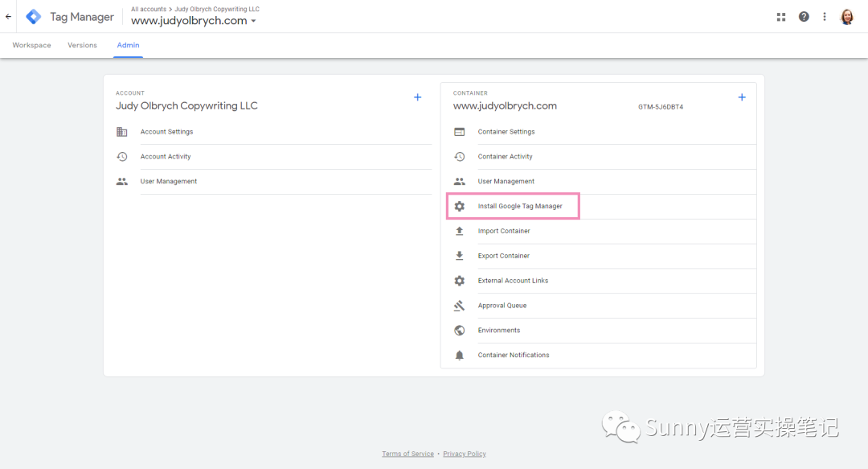The height and width of the screenshot is (469, 868).
Task: Click the Environments globe icon
Action: (460, 331)
